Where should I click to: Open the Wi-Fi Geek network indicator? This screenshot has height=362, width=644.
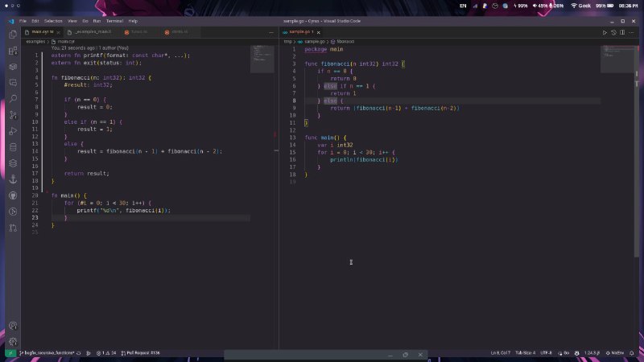580,6
